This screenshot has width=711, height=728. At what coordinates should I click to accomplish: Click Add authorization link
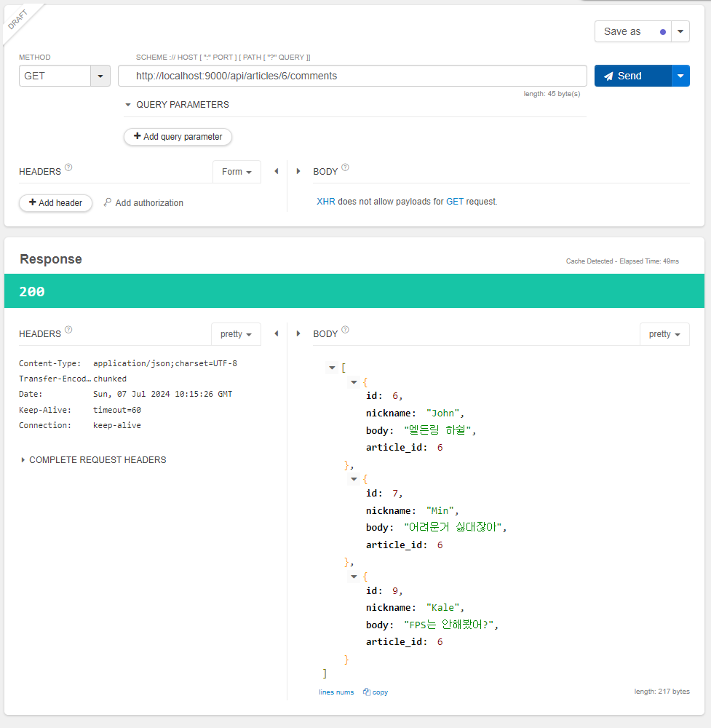[149, 203]
